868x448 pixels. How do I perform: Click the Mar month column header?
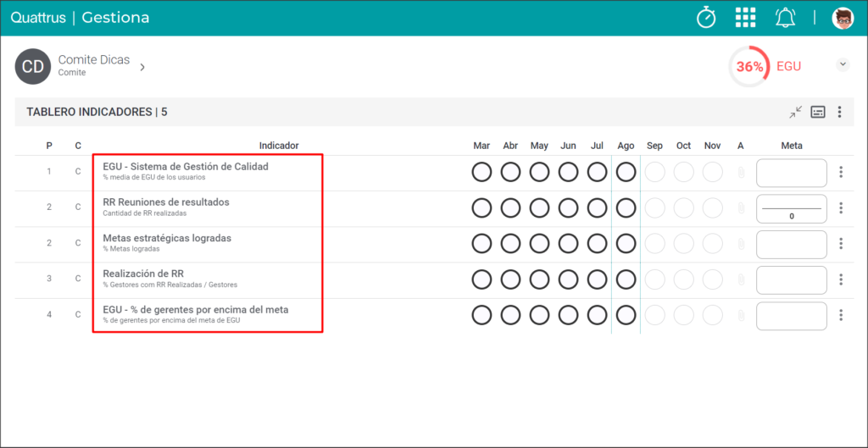481,146
